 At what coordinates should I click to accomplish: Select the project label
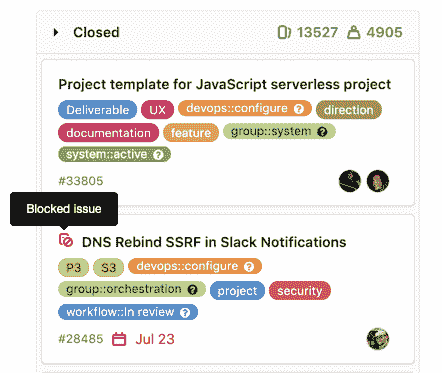tap(237, 291)
